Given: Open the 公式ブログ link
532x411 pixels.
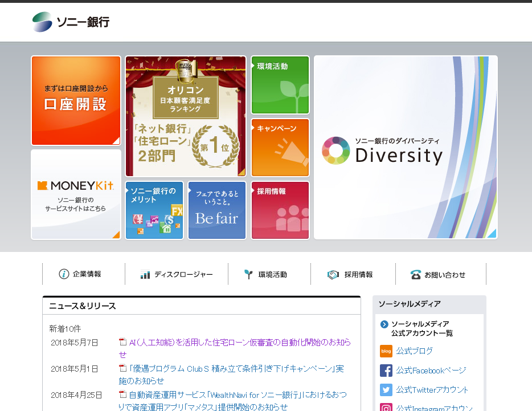Looking at the screenshot, I should (x=414, y=351).
